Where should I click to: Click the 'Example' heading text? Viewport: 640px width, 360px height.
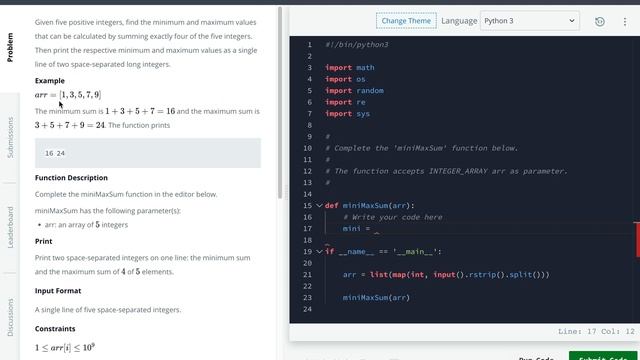point(50,81)
